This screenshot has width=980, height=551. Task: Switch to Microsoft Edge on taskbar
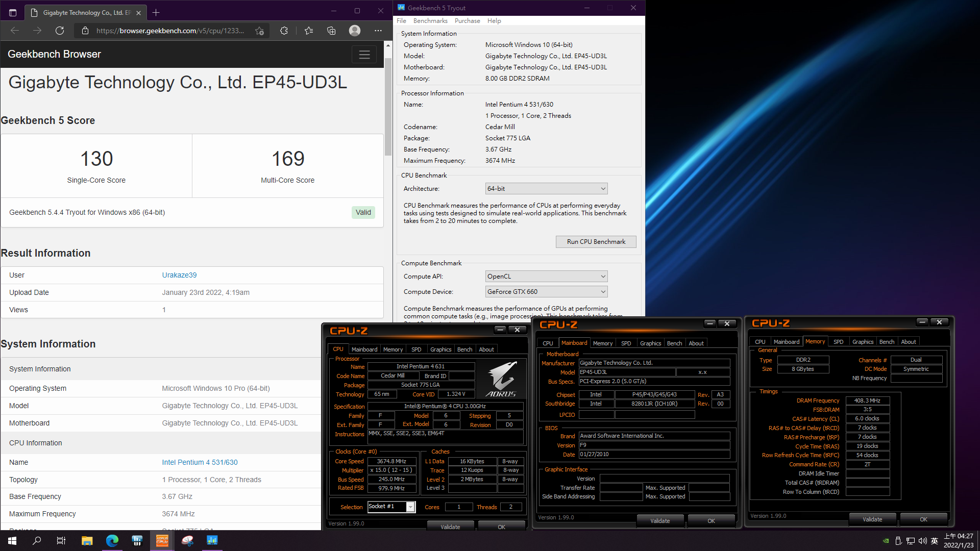(x=112, y=540)
